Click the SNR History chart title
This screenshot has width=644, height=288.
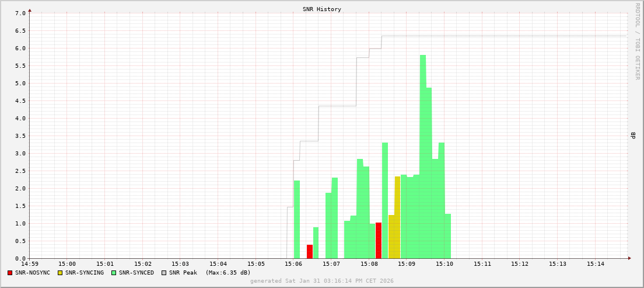321,9
